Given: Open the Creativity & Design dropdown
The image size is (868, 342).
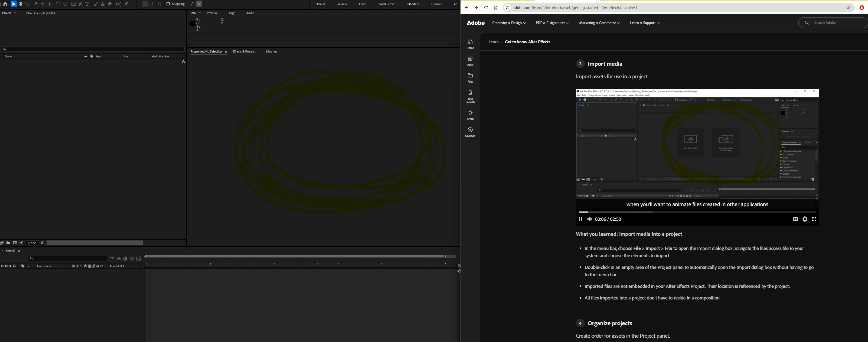Looking at the screenshot, I should coord(509,23).
